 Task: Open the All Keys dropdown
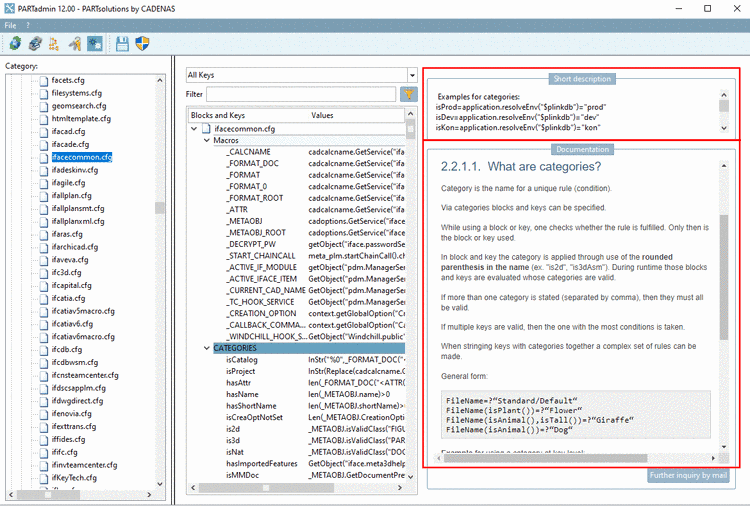[412, 75]
